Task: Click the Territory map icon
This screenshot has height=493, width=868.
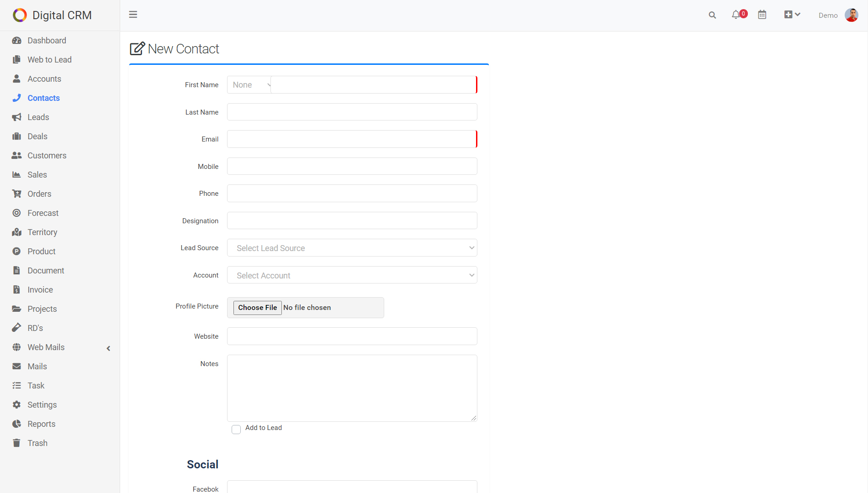Action: (x=17, y=232)
